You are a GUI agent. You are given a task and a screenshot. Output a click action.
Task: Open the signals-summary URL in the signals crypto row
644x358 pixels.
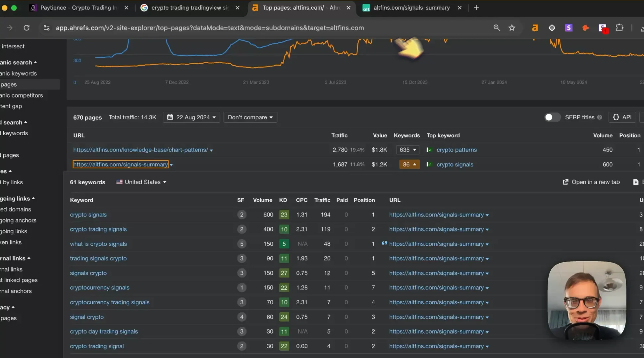(x=436, y=273)
